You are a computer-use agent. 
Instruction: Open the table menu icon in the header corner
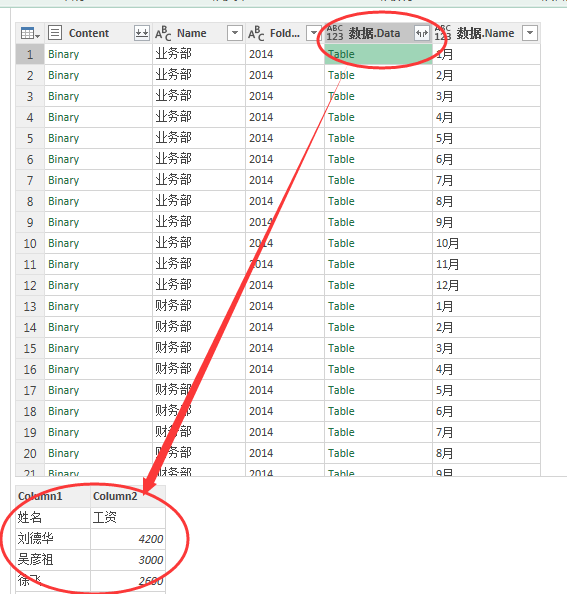[x=30, y=33]
